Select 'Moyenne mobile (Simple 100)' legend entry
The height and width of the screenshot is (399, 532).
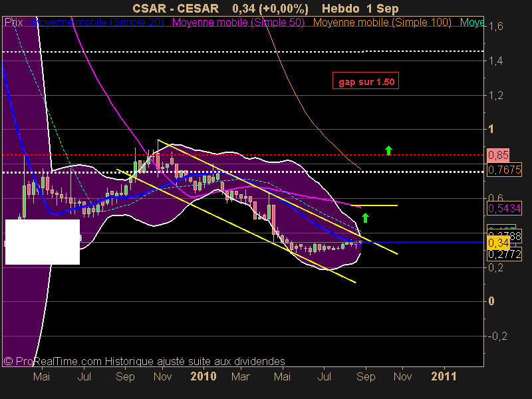[382, 23]
